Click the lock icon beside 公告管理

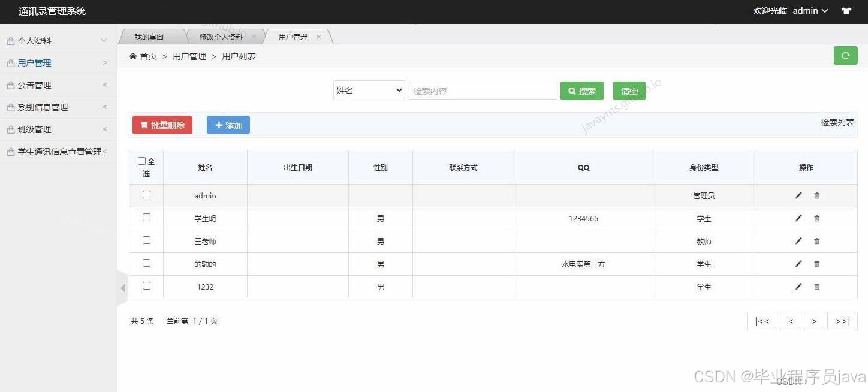click(x=10, y=85)
